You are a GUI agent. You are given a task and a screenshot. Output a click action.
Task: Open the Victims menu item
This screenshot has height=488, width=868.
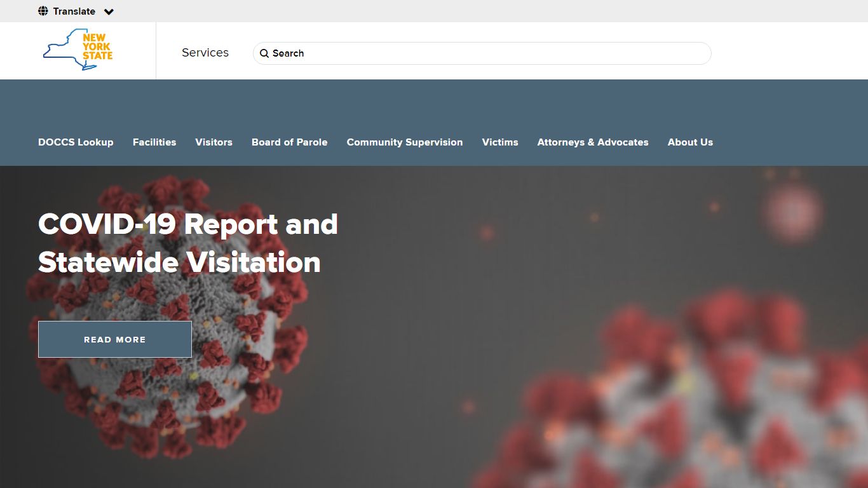click(500, 142)
